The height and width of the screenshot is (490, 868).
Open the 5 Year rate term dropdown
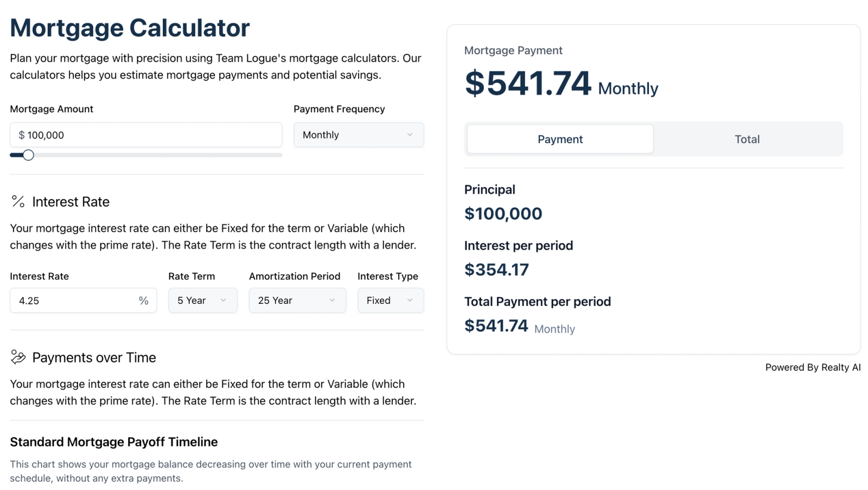click(x=203, y=300)
